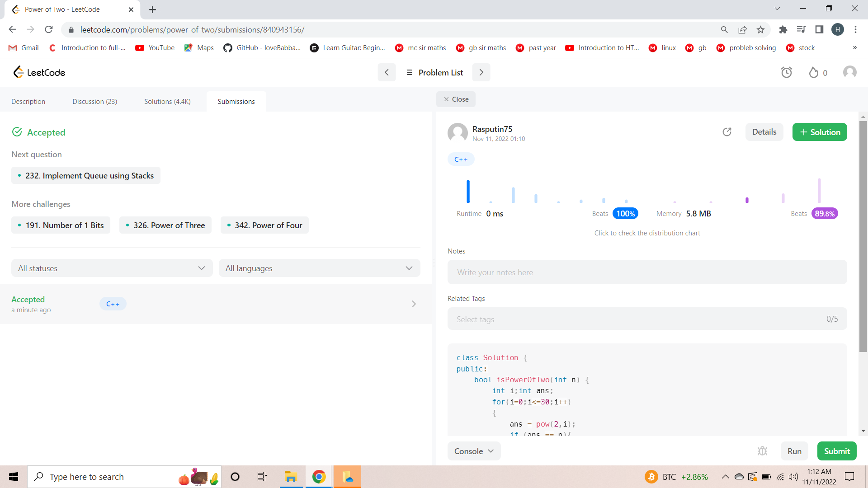Screen dimensions: 868x488
Task: Open the session timer alarm clock icon
Action: (x=787, y=72)
